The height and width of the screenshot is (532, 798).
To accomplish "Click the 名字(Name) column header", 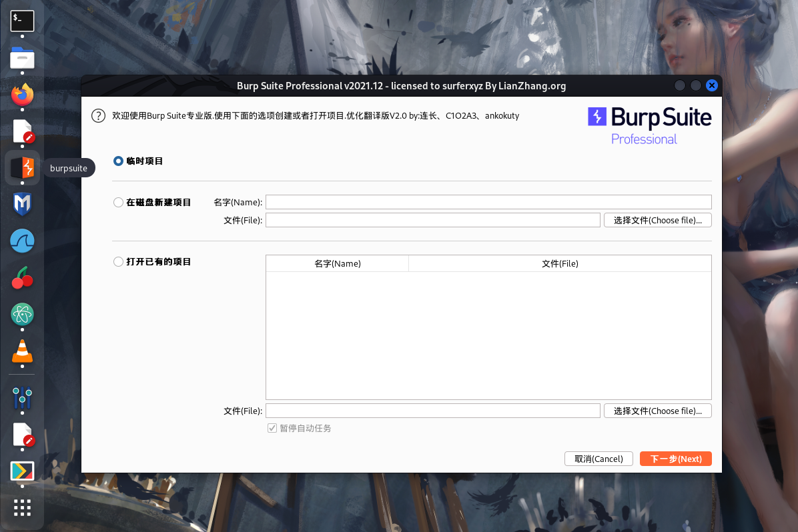I will tap(338, 263).
